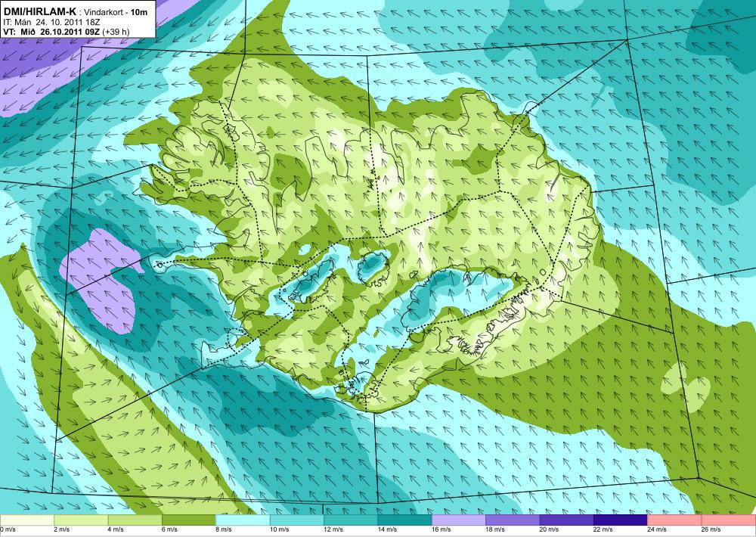Click the 10–12 m/s cyan legend swatch
Screen dimensions: 756x537
pos(297,520)
